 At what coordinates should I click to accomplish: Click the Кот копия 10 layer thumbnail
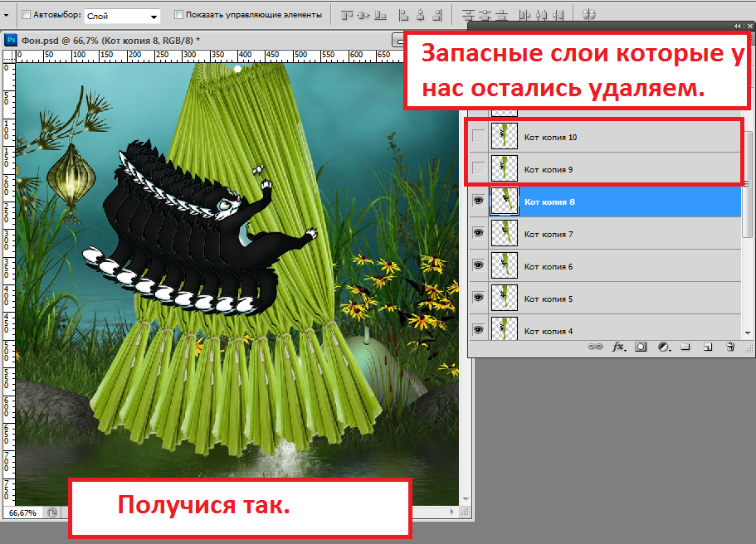pyautogui.click(x=505, y=136)
